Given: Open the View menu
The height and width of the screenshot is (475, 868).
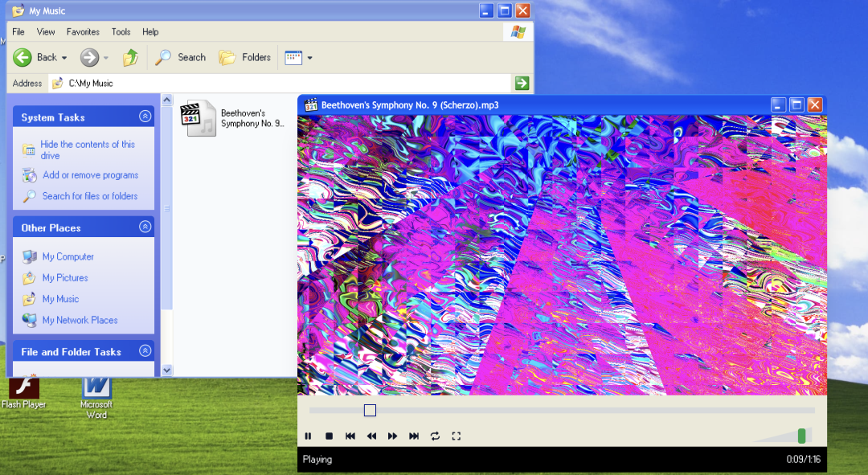Looking at the screenshot, I should coord(45,31).
